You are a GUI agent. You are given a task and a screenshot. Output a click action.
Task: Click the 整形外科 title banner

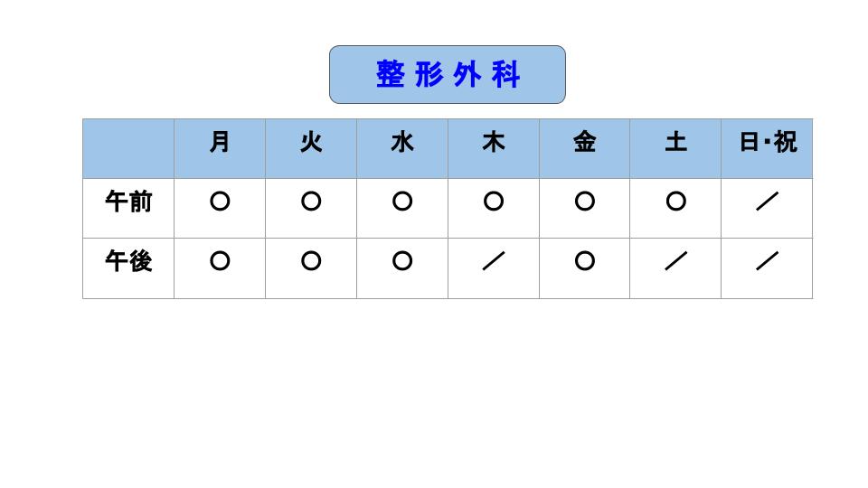pyautogui.click(x=448, y=75)
